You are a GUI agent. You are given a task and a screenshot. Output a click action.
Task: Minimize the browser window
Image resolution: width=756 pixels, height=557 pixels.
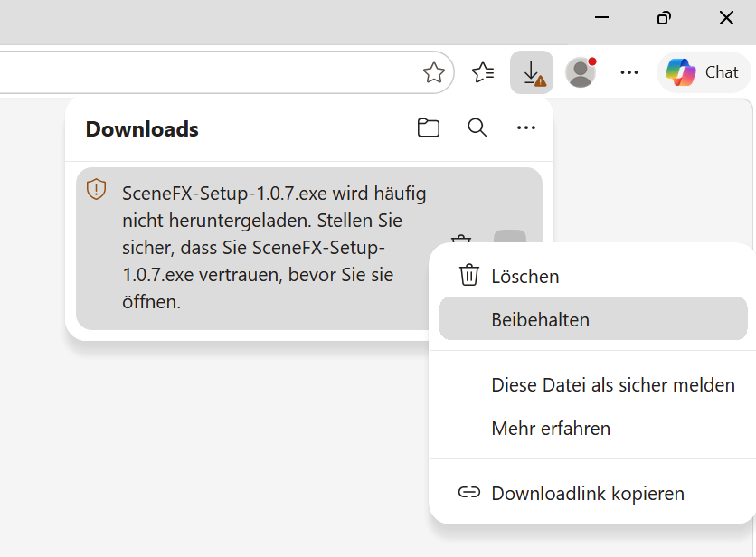(x=601, y=18)
